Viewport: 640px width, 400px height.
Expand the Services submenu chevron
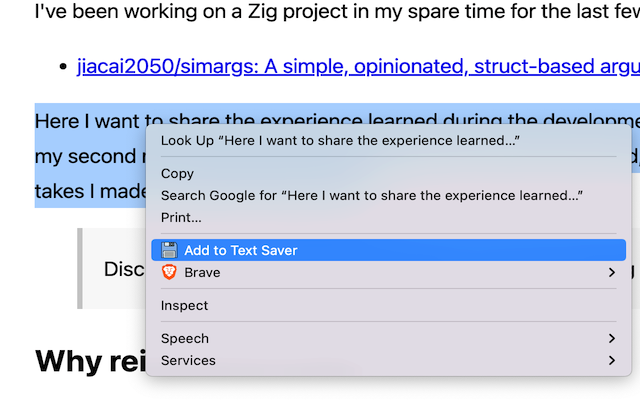click(x=612, y=360)
